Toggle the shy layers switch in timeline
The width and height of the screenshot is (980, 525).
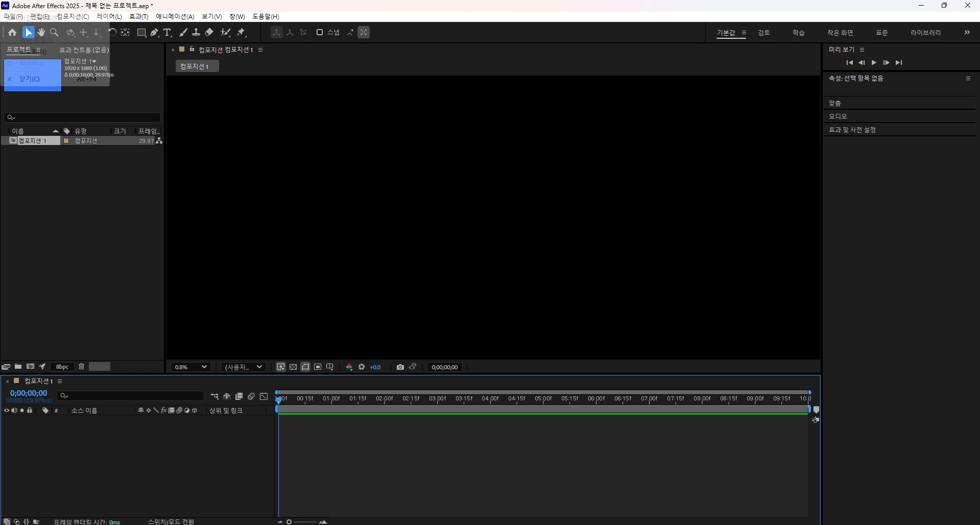pyautogui.click(x=227, y=396)
